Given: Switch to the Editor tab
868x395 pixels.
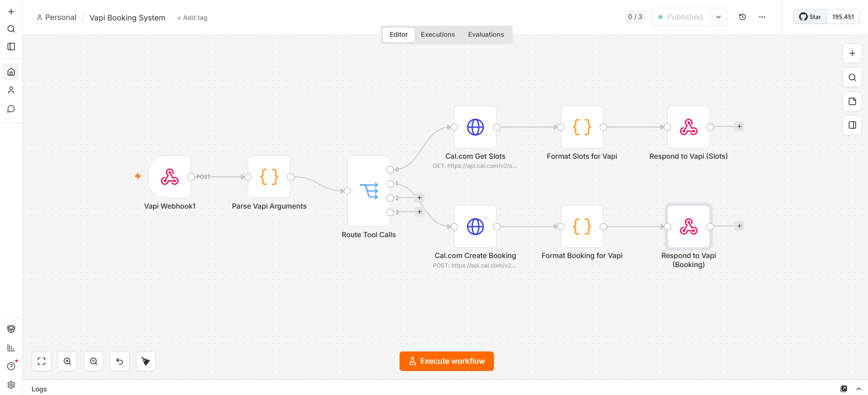Looking at the screenshot, I should (x=399, y=34).
